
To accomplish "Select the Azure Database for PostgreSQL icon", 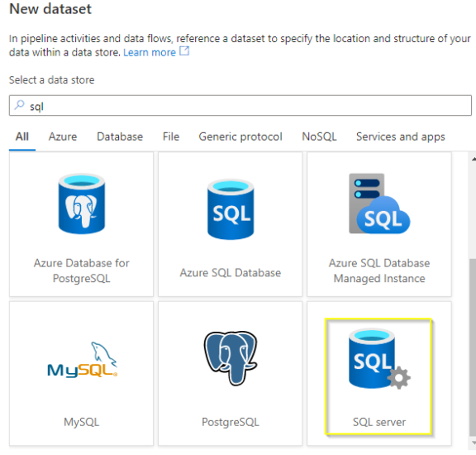I will (82, 204).
